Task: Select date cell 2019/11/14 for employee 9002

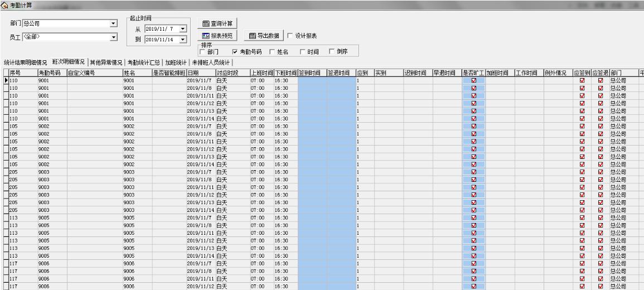Action: click(x=201, y=165)
